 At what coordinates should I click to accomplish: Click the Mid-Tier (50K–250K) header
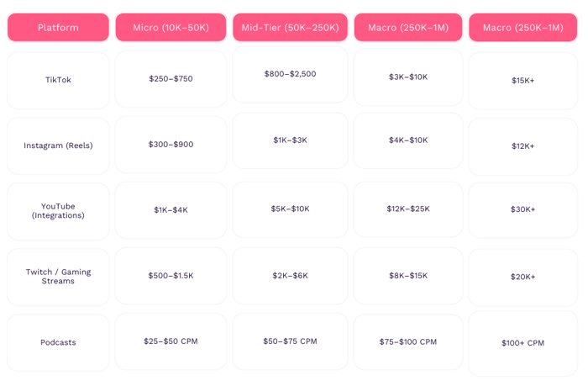[x=290, y=28]
